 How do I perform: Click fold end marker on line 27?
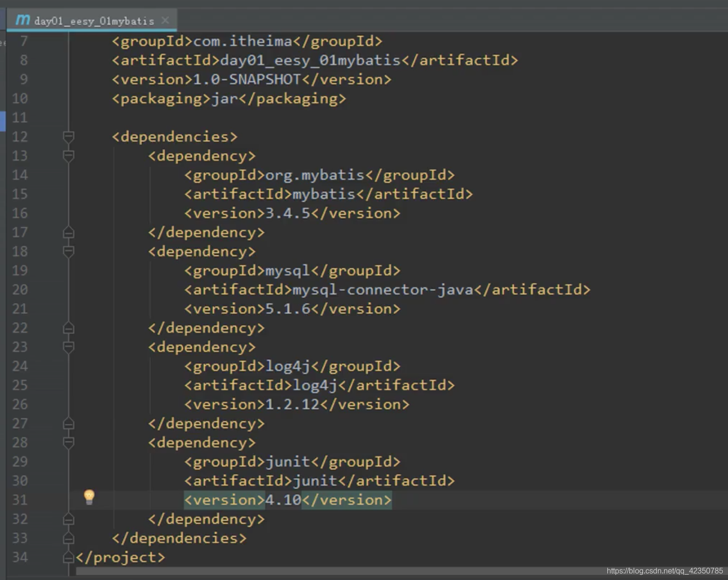69,423
